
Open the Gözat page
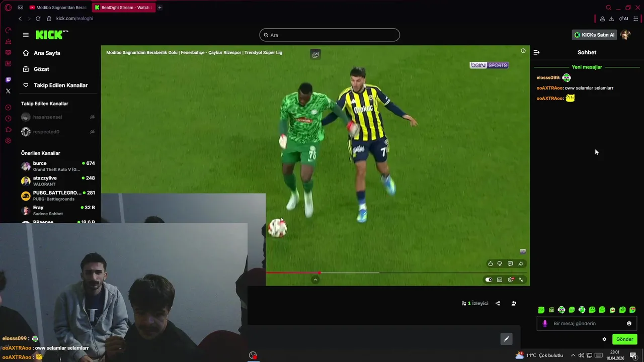pyautogui.click(x=41, y=69)
